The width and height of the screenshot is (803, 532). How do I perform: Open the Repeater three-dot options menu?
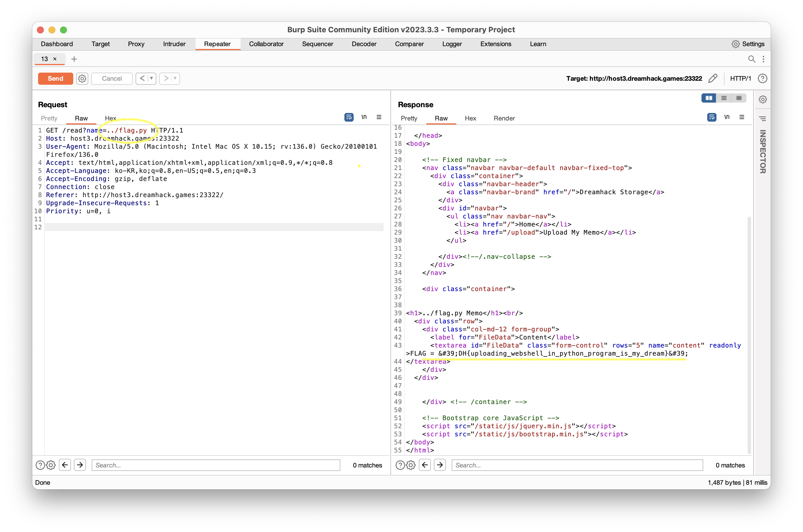[763, 59]
